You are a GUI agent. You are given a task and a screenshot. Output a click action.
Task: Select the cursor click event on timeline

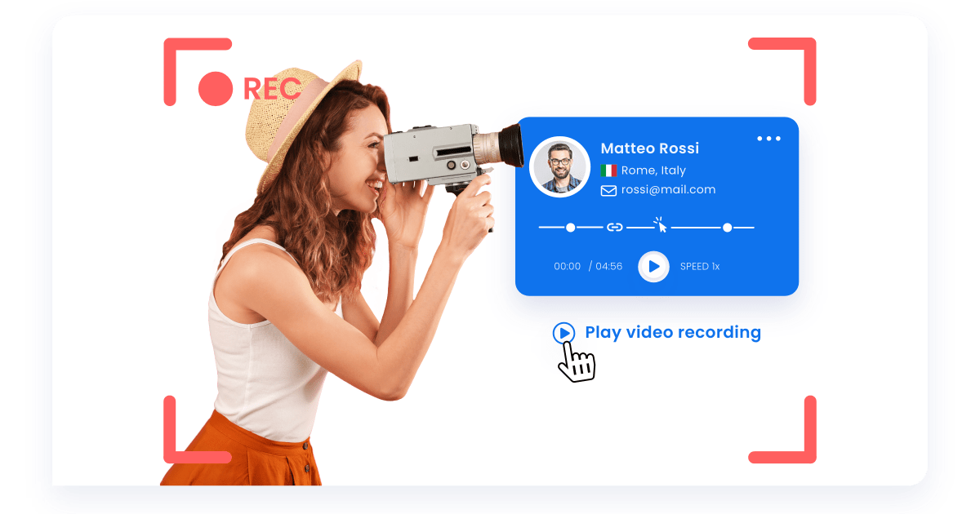660,224
